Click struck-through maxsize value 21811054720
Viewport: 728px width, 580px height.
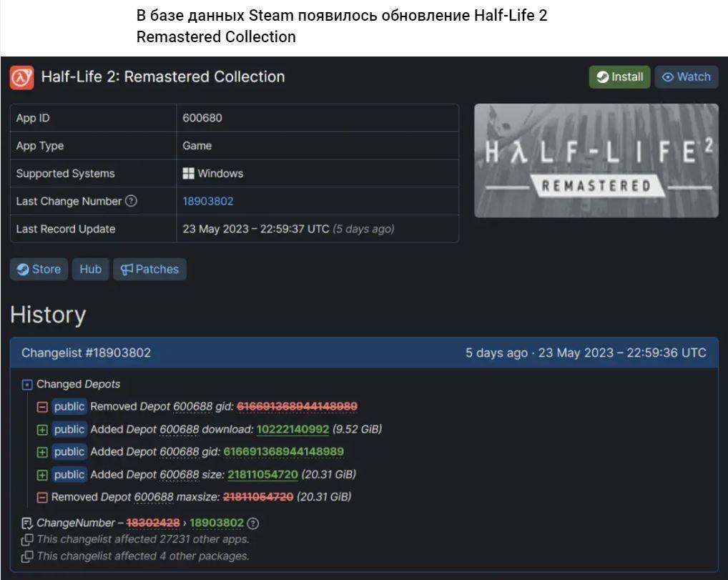[258, 497]
